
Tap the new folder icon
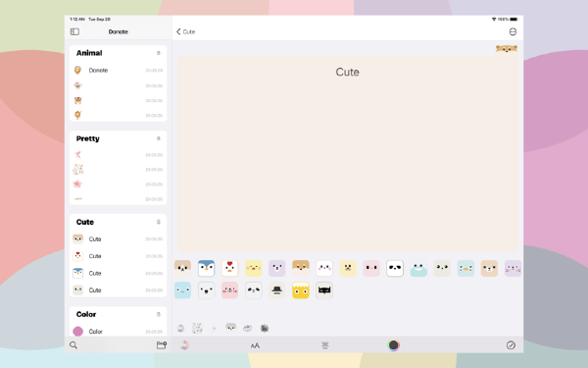pyautogui.click(x=162, y=344)
